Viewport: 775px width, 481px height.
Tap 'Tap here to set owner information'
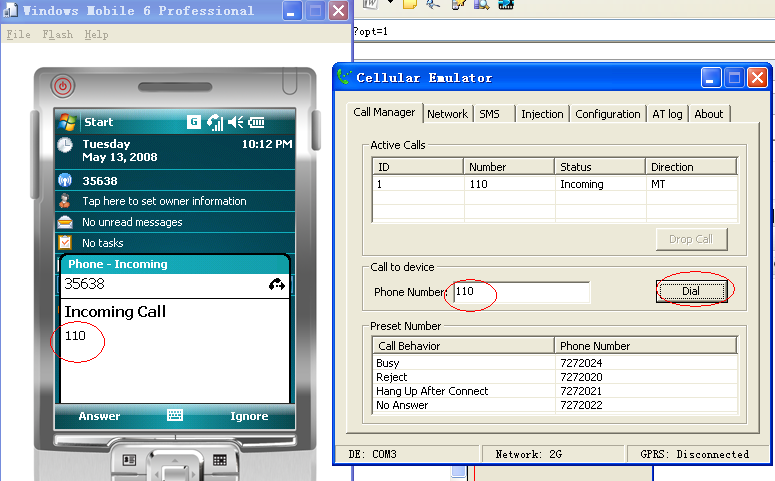pos(164,201)
